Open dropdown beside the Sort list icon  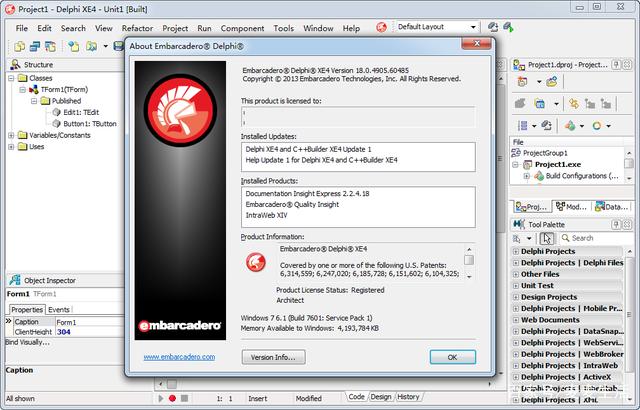coord(534,126)
